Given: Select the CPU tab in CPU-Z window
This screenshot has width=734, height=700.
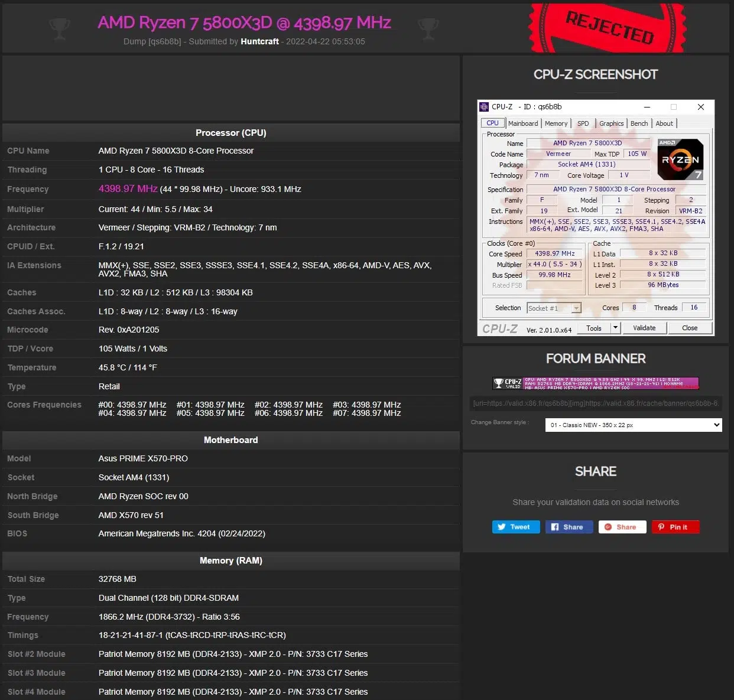Looking at the screenshot, I should click(493, 123).
